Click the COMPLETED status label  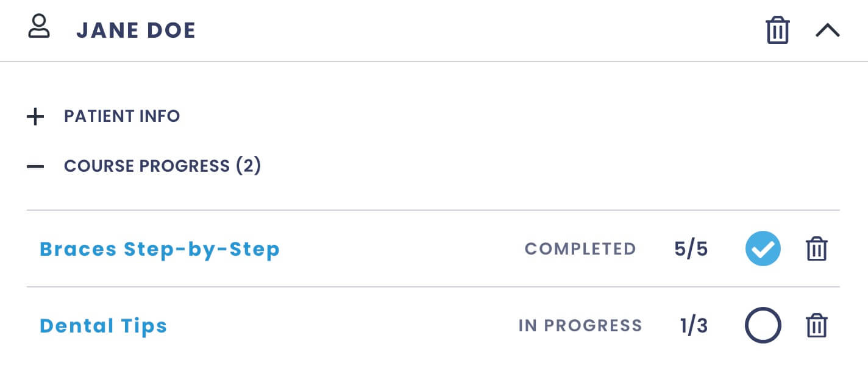pos(580,249)
